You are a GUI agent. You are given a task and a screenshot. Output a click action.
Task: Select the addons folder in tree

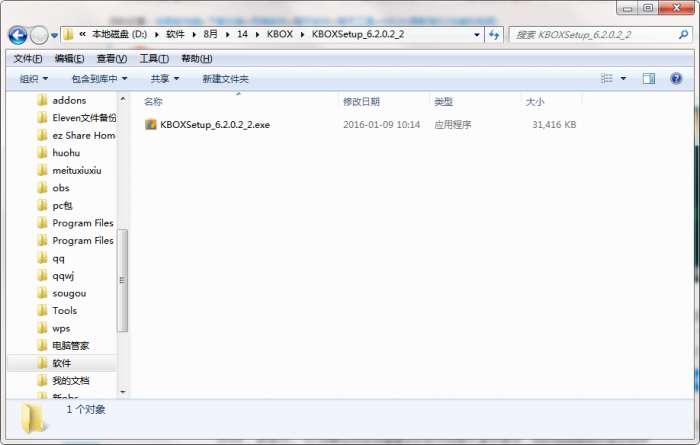pyautogui.click(x=69, y=100)
